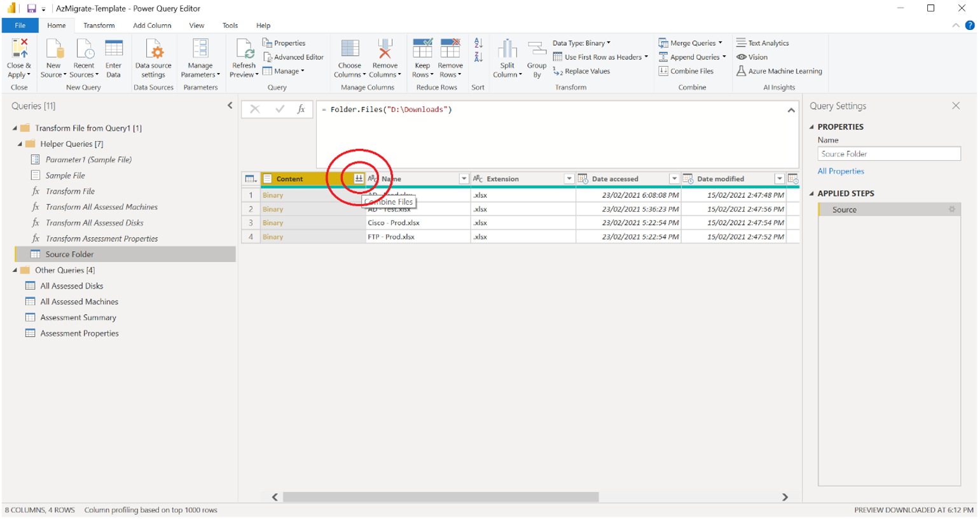
Task: Click the Manage Parameters icon
Action: pyautogui.click(x=200, y=49)
